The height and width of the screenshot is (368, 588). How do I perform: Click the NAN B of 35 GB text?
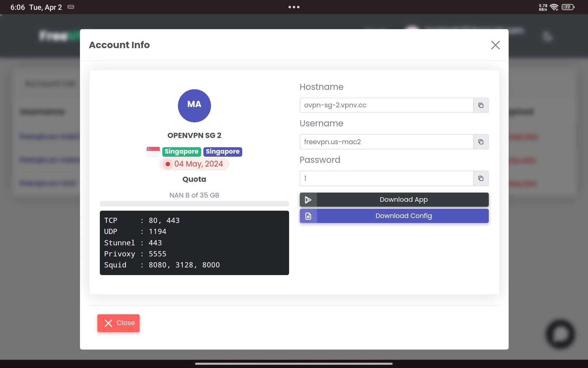tap(194, 195)
